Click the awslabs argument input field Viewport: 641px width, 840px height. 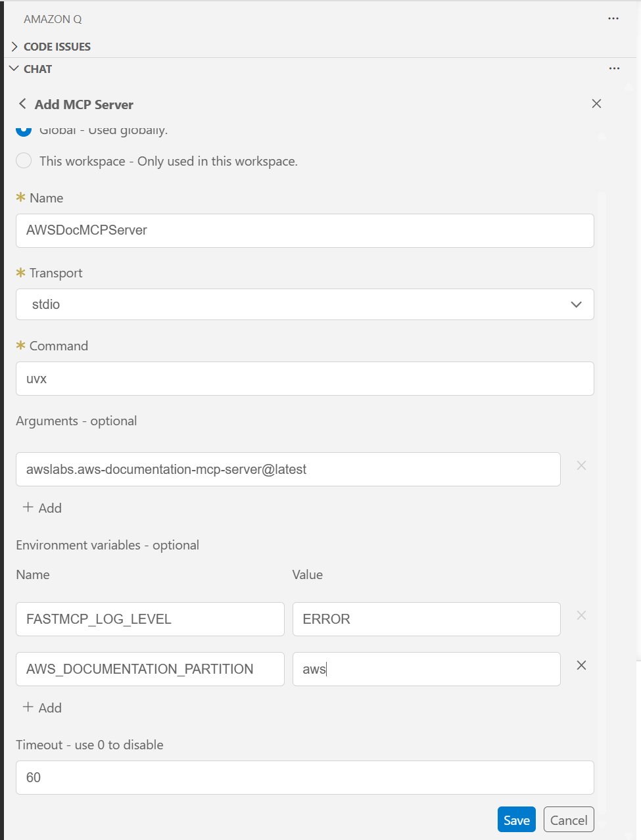[288, 469]
